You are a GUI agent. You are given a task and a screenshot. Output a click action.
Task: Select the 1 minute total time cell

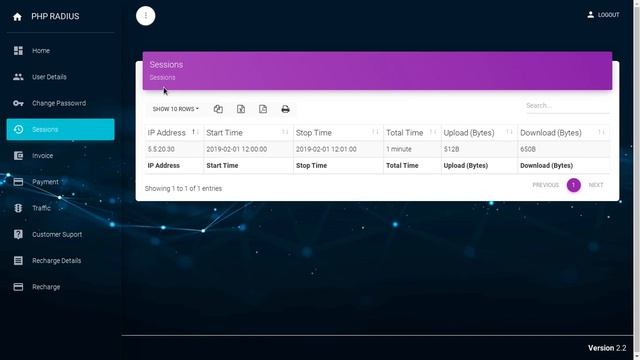click(412, 149)
